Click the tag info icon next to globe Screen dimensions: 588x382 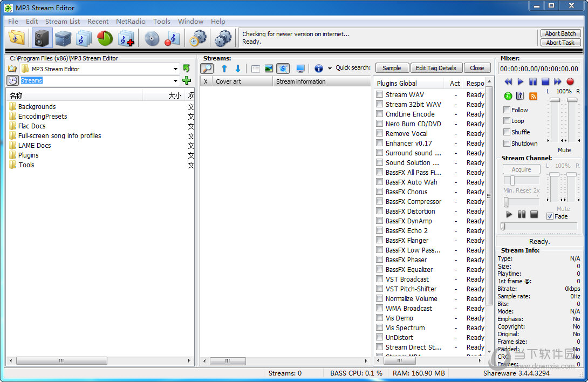tap(520, 96)
